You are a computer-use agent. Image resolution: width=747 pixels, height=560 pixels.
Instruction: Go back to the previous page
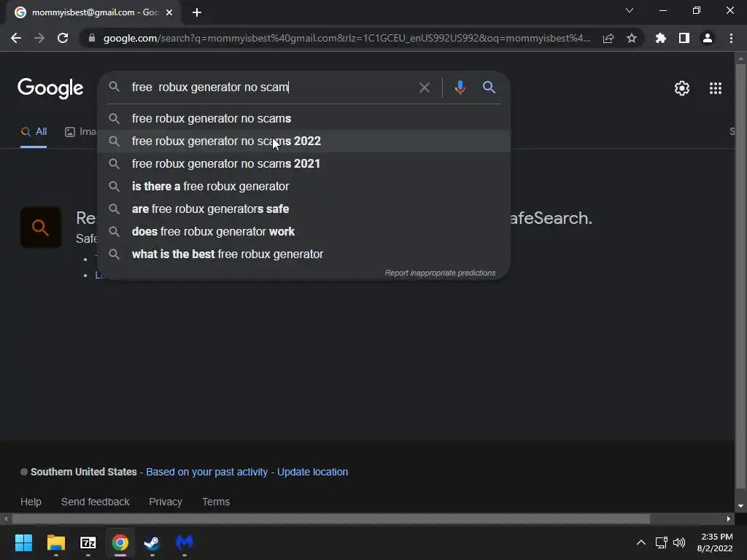click(16, 38)
